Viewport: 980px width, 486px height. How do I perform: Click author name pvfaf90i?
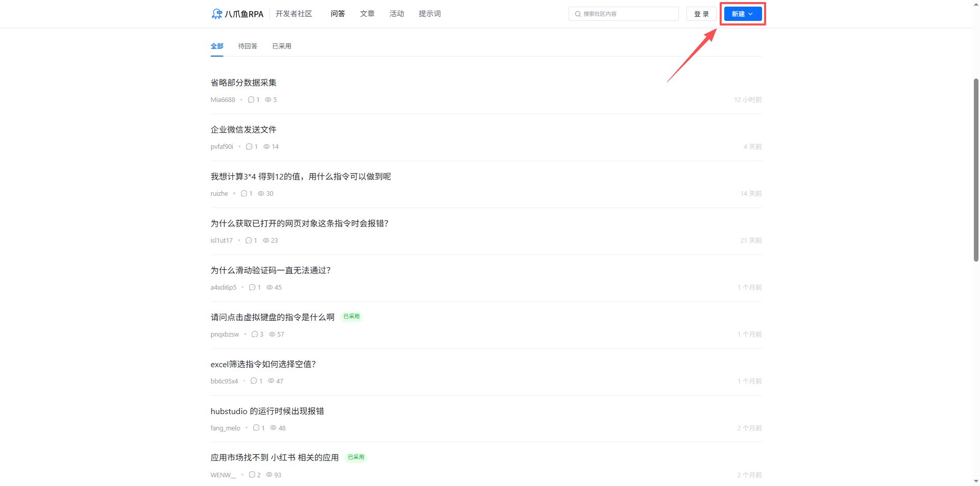[x=222, y=146]
